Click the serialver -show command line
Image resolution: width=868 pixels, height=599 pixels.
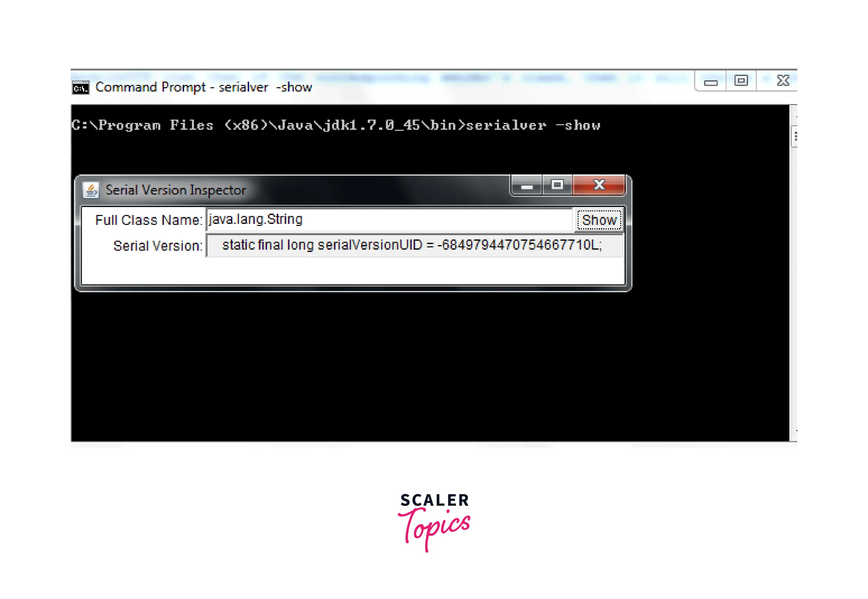pyautogui.click(x=336, y=125)
